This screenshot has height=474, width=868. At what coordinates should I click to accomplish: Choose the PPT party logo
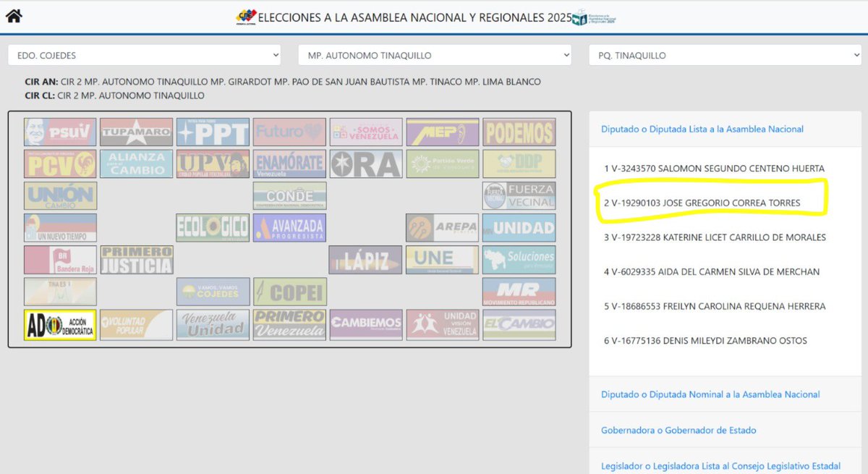tap(213, 132)
